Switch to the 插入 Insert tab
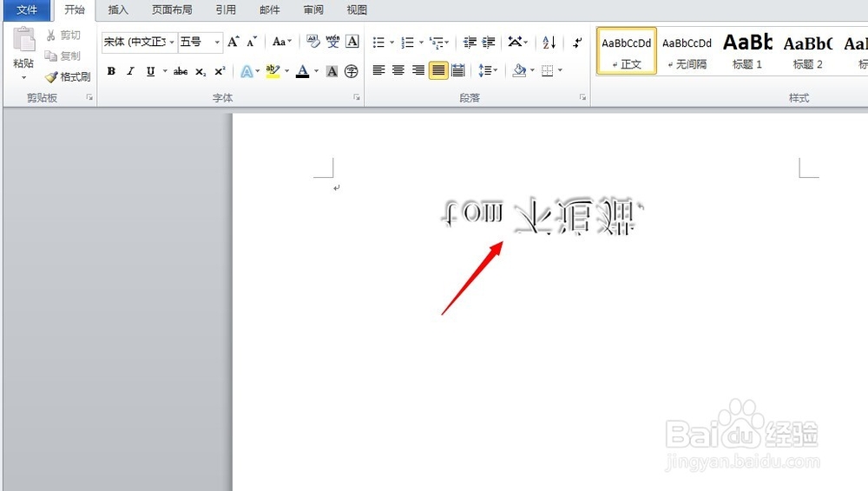The width and height of the screenshot is (868, 491). pyautogui.click(x=118, y=10)
